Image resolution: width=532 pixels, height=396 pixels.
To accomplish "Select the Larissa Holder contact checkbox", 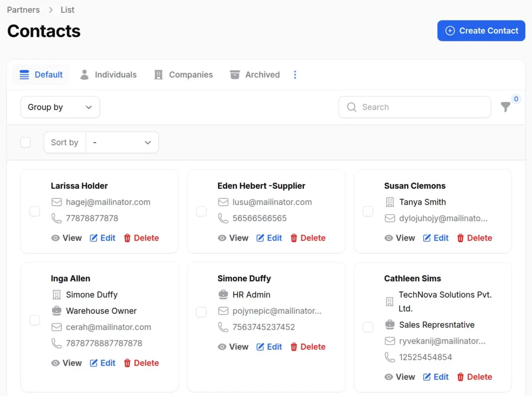I will point(35,211).
